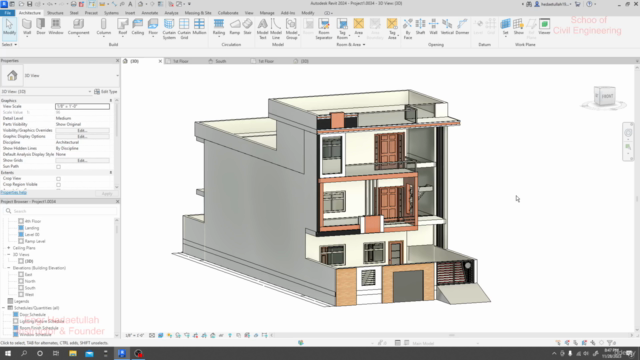The height and width of the screenshot is (360, 640).
Task: Open the Properties help link
Action: pyautogui.click(x=13, y=193)
